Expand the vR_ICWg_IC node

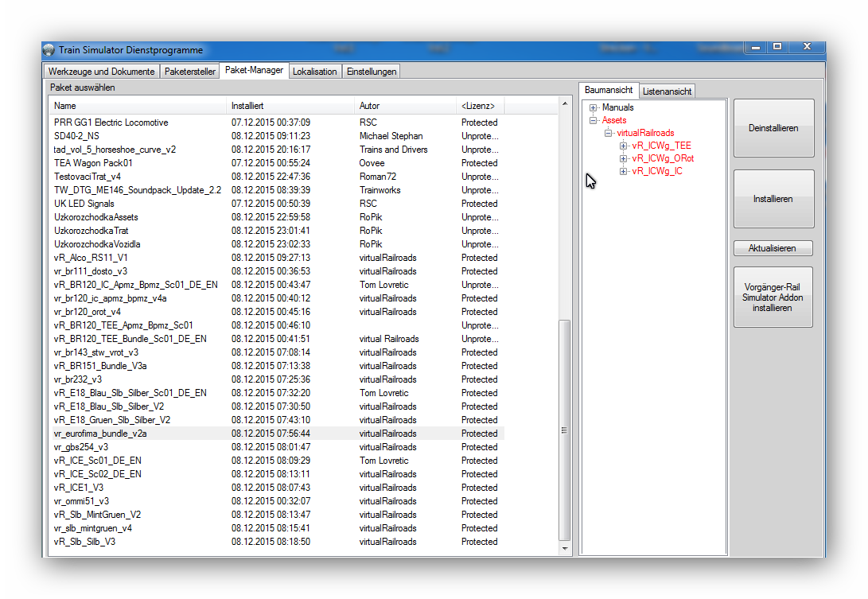tap(623, 171)
